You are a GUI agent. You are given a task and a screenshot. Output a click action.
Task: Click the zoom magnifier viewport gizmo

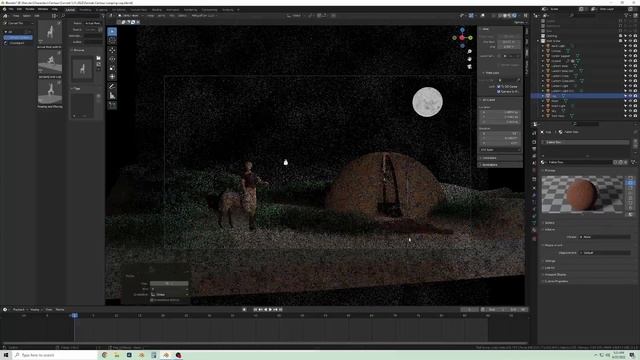(469, 51)
